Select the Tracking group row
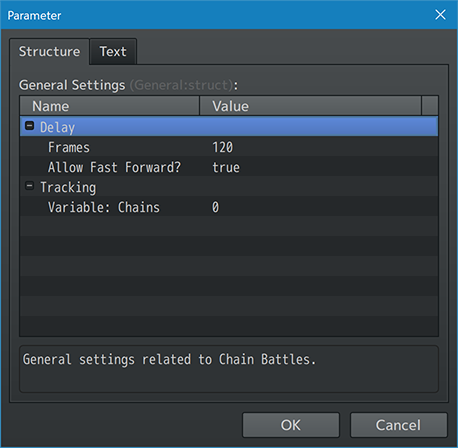The width and height of the screenshot is (458, 448). pyautogui.click(x=229, y=186)
